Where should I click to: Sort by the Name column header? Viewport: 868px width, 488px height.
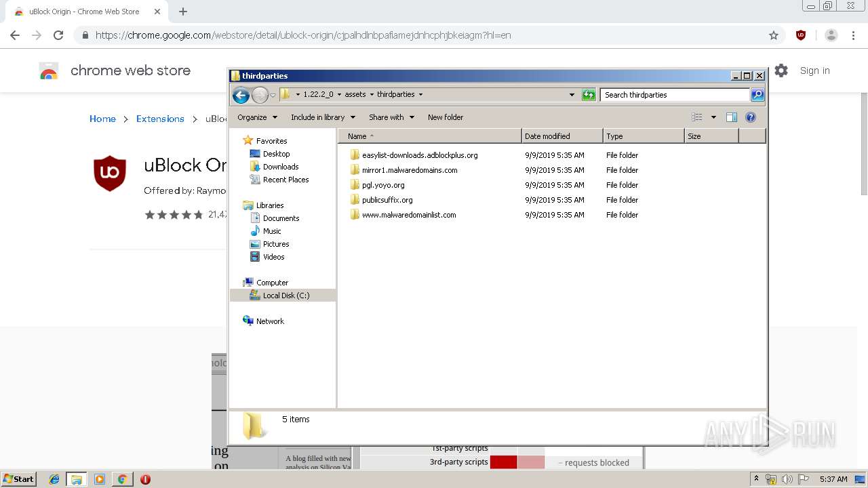coord(430,136)
